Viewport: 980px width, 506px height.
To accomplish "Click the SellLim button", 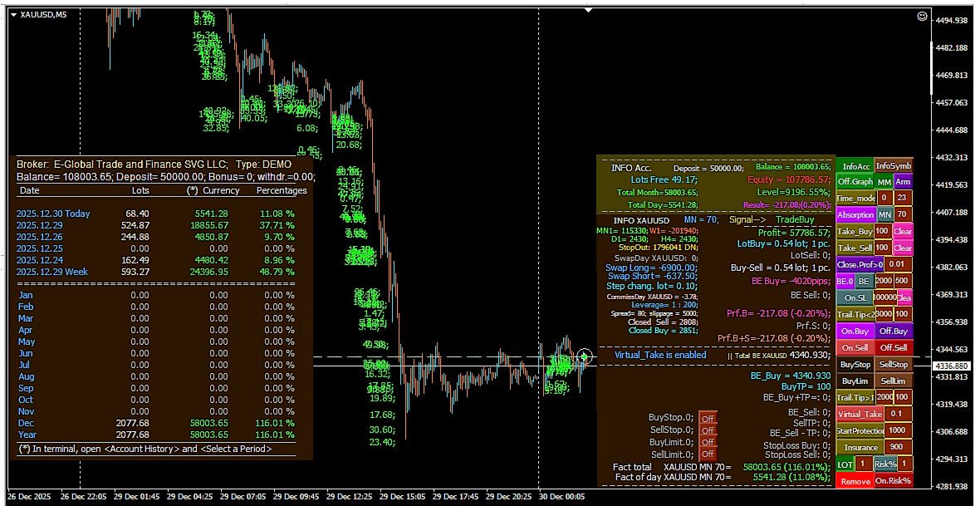I will coord(894,381).
